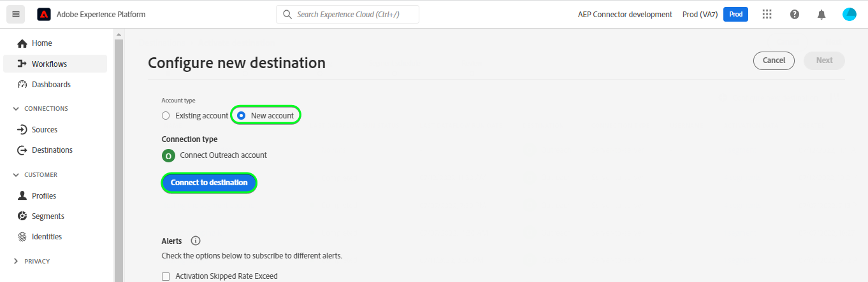Select the Existing account radio button
Image resolution: width=868 pixels, height=282 pixels.
(x=166, y=116)
